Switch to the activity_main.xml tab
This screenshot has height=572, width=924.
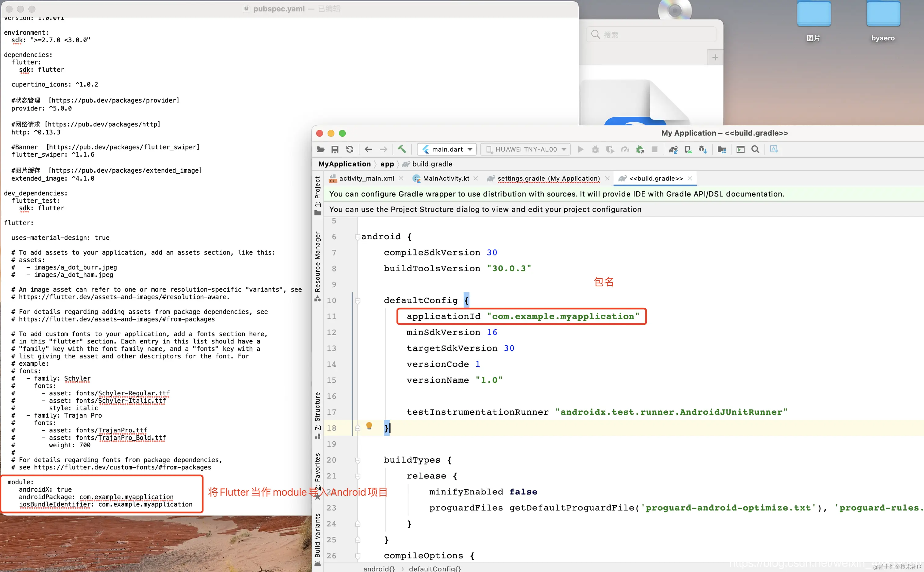(x=366, y=178)
